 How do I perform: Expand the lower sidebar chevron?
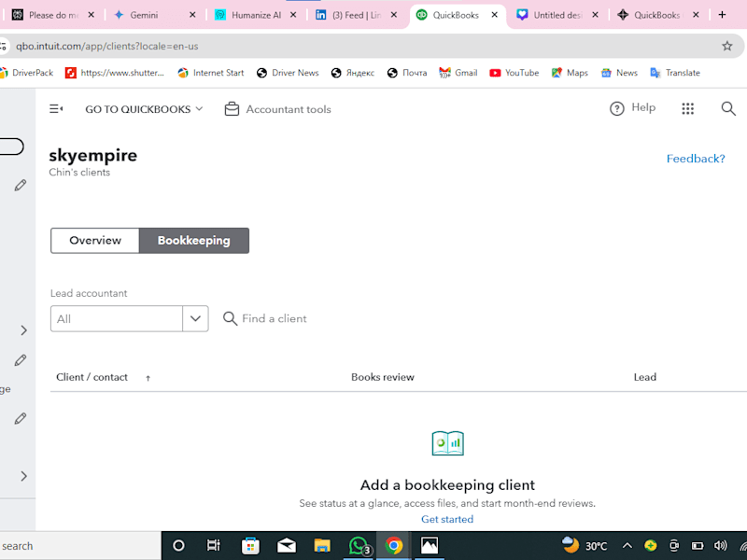coord(24,476)
